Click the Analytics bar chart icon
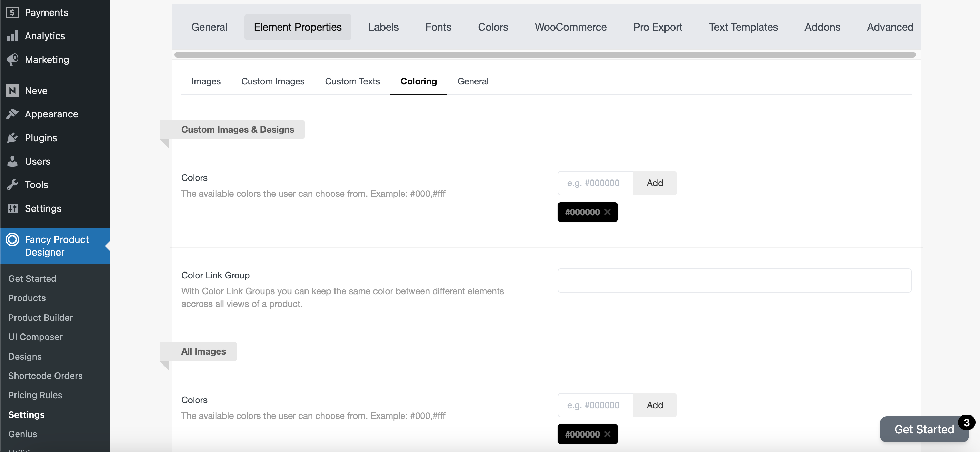The width and height of the screenshot is (980, 452). 12,36
